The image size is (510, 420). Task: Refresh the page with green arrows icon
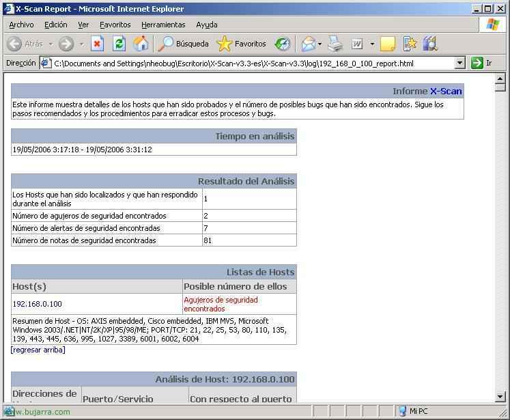119,44
